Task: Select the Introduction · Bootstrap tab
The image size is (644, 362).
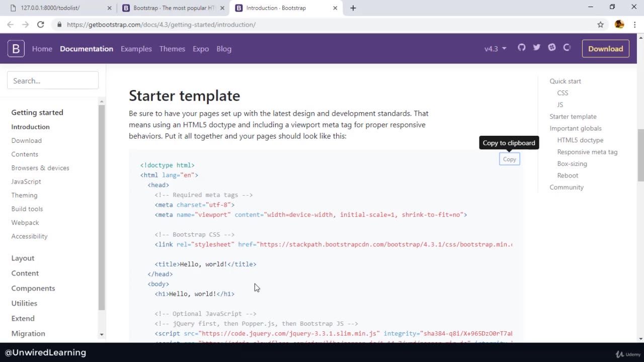Action: (286, 8)
